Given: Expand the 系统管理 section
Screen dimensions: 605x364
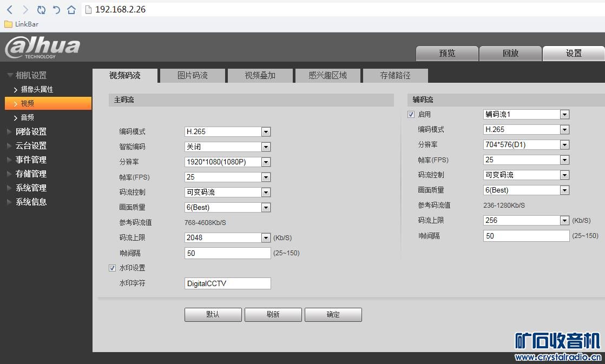Looking at the screenshot, I should pos(27,188).
